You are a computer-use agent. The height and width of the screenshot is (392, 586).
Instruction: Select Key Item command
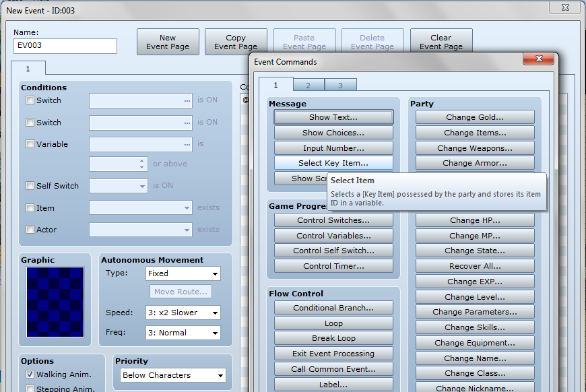[333, 162]
